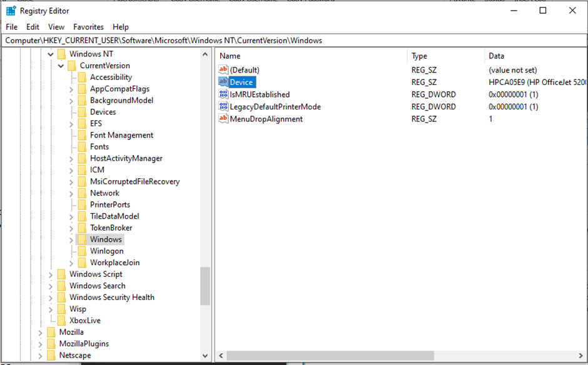Click the (Default) string value icon
Image resolution: width=588 pixels, height=365 pixels.
coord(223,70)
